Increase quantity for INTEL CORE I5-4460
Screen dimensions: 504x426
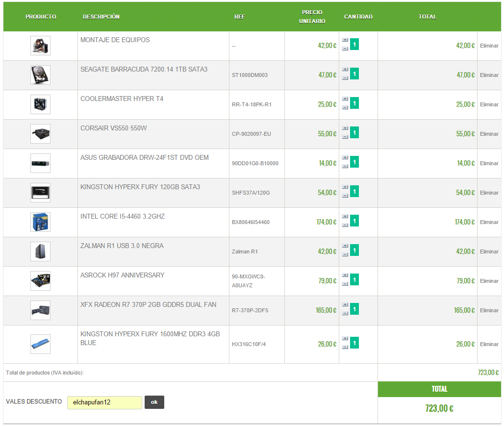pos(345,217)
